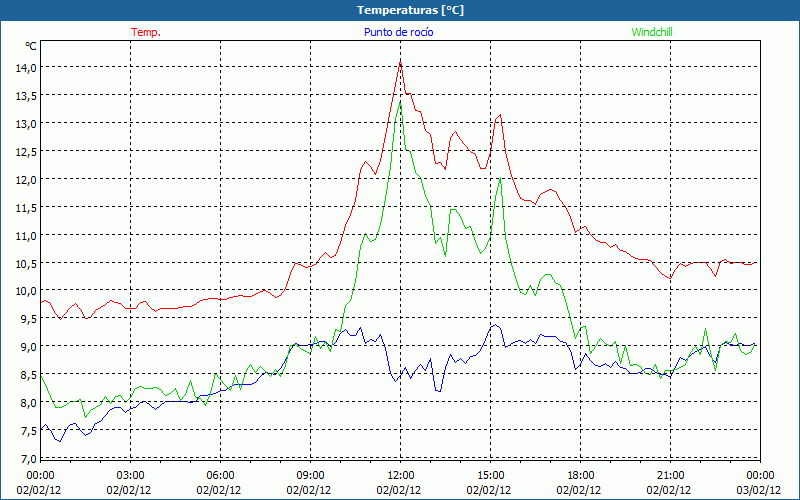Click the 11,5 y-axis value
The image size is (800, 500).
click(26, 208)
